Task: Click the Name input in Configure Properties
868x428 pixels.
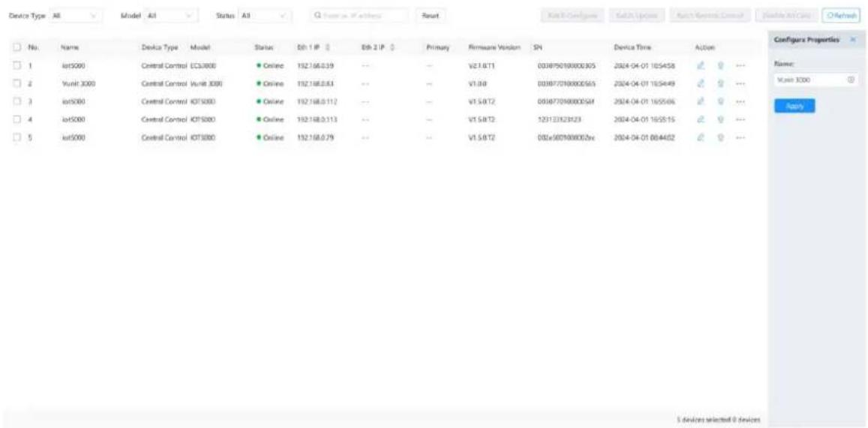Action: point(816,80)
